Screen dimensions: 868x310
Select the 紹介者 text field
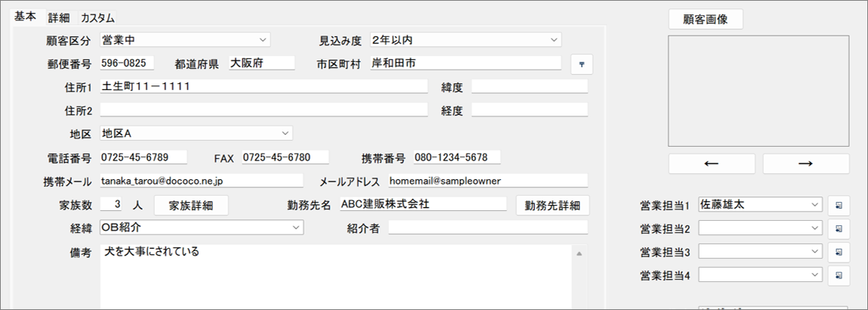[487, 228]
